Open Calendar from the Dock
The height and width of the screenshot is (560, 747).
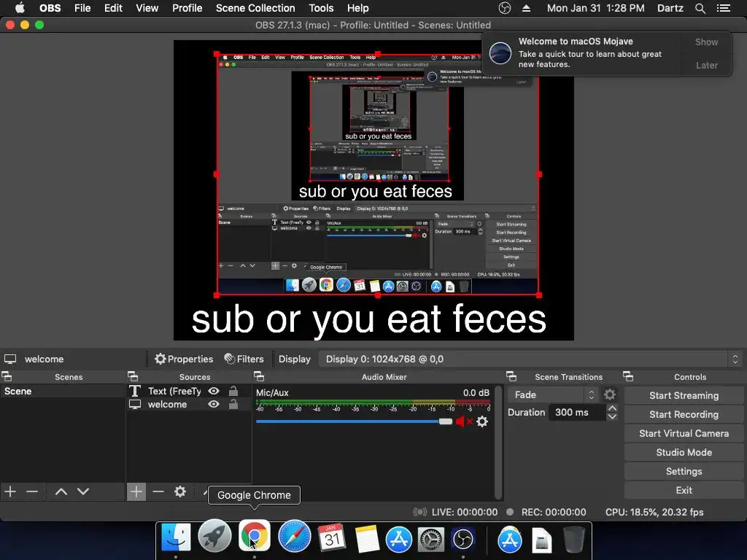coord(332,538)
